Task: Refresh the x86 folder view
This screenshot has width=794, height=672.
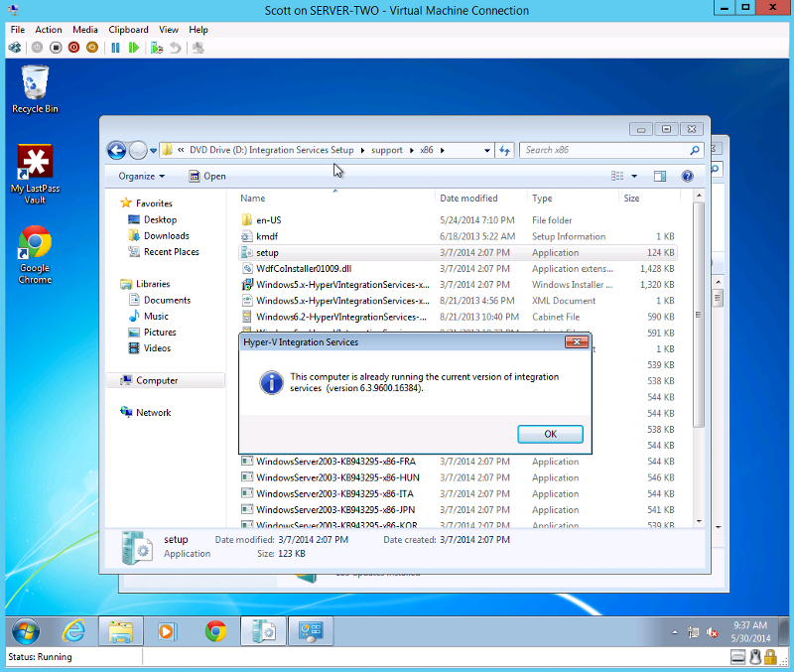Action: (505, 150)
